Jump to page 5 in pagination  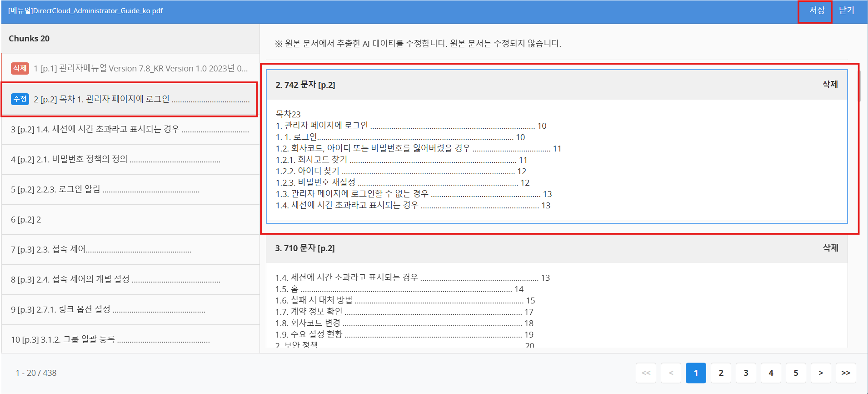click(x=796, y=373)
